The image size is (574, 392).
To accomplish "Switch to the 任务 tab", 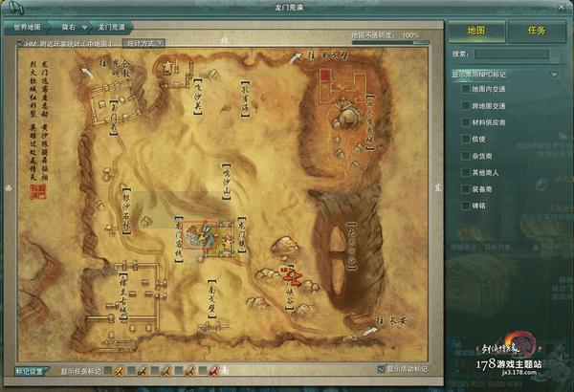I will coord(537,31).
